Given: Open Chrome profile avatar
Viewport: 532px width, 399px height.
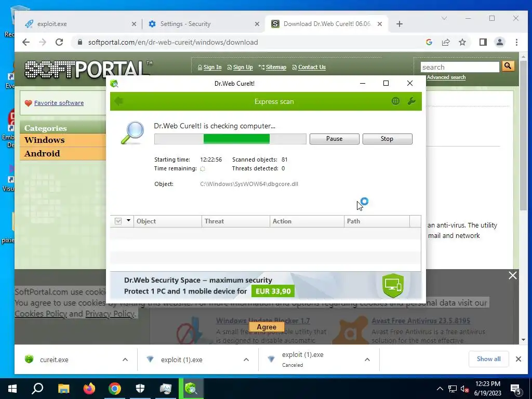Looking at the screenshot, I should (499, 42).
